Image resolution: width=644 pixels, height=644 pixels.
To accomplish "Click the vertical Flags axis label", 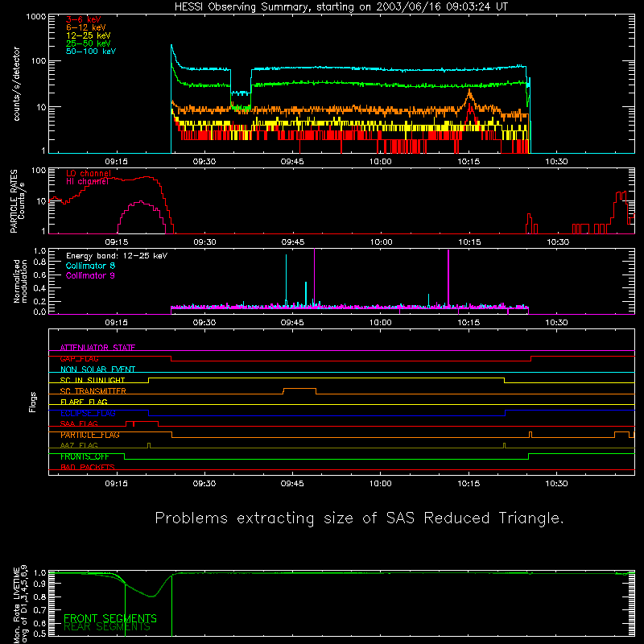I will 32,402.
